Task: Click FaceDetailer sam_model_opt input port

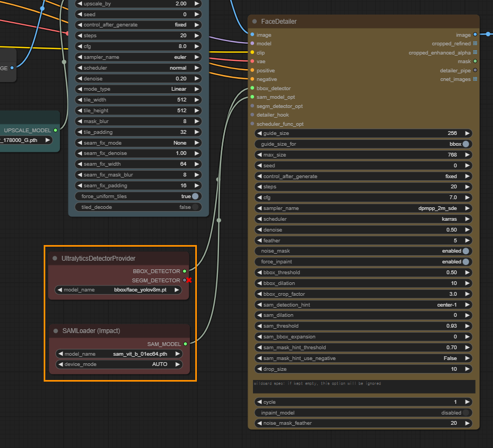Action: 252,97
